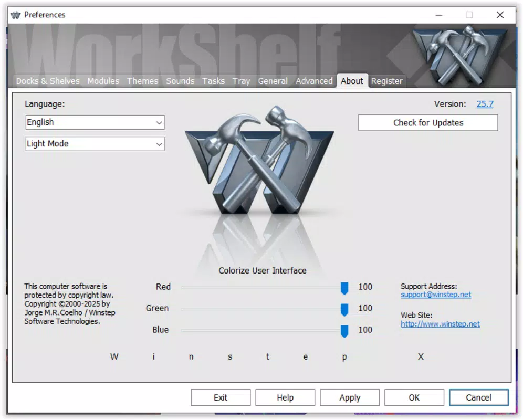Open the Light Mode dropdown

[x=95, y=144]
